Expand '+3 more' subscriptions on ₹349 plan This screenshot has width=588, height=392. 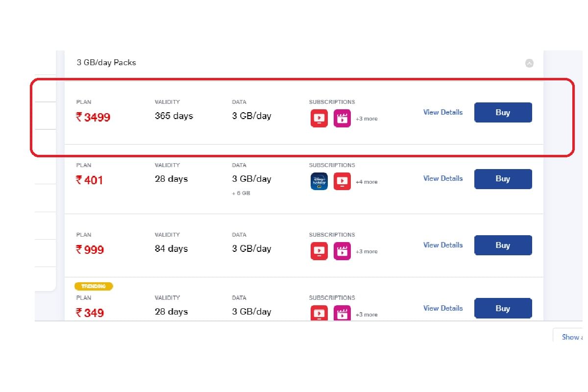pos(367,315)
